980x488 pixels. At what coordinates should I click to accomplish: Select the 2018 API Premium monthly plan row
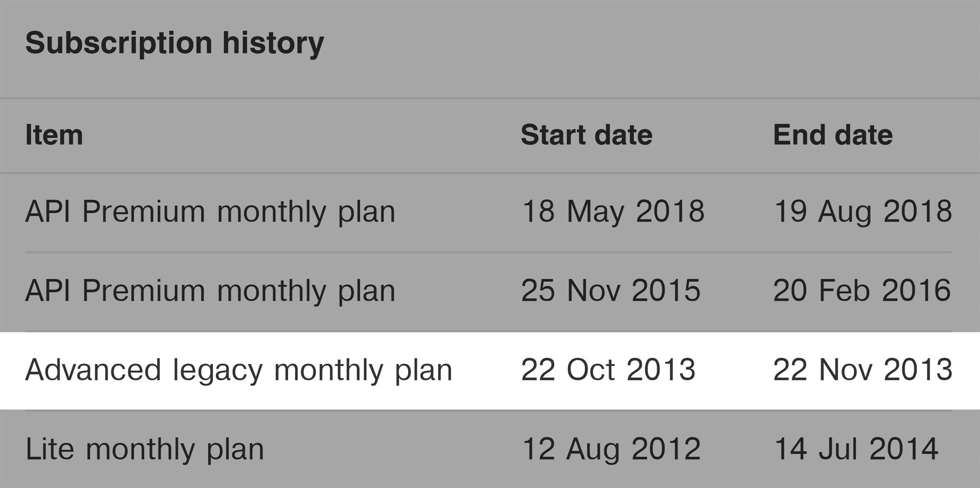pyautogui.click(x=490, y=212)
